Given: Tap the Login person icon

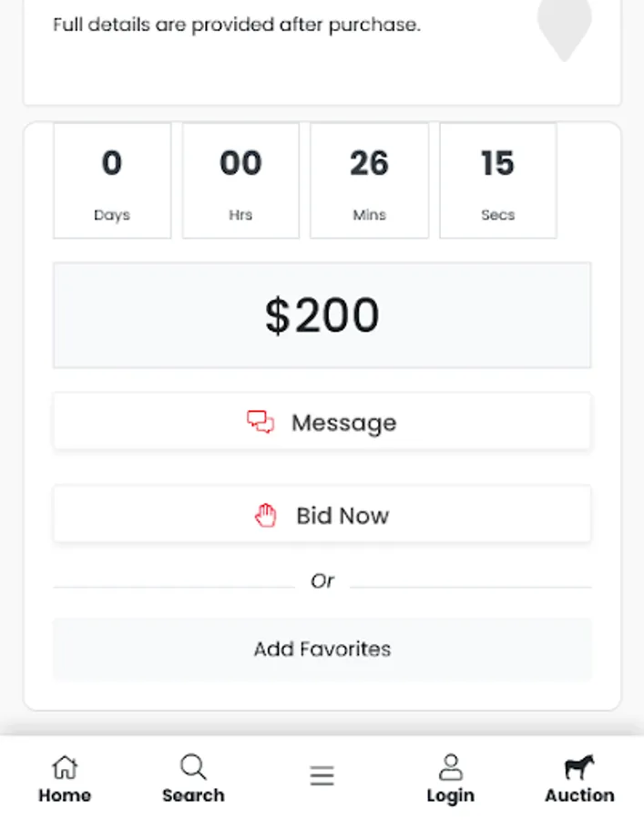Looking at the screenshot, I should pyautogui.click(x=450, y=767).
